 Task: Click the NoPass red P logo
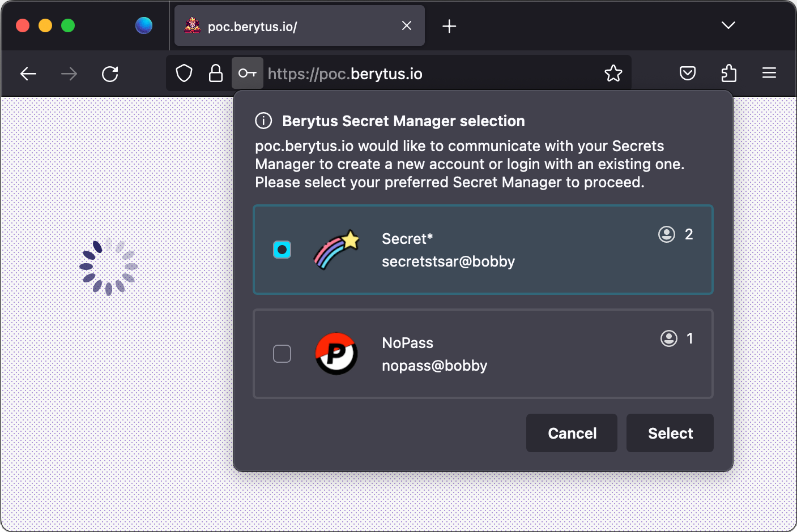point(336,354)
